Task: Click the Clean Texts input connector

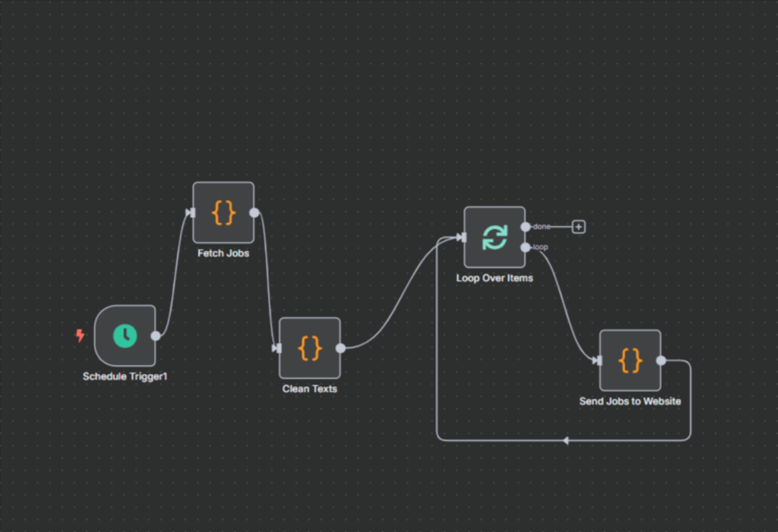Action: point(277,348)
